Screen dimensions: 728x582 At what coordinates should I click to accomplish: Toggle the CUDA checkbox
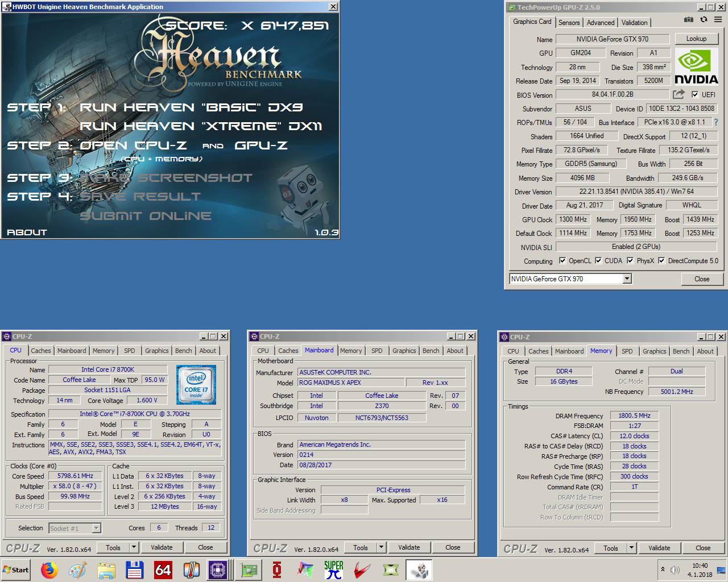598,261
